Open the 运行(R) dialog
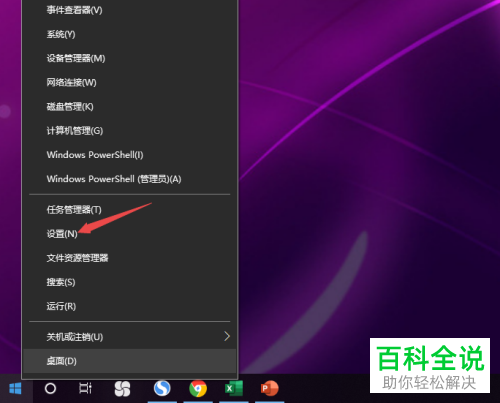Screen dimensions: 500x403 pyautogui.click(x=130, y=306)
